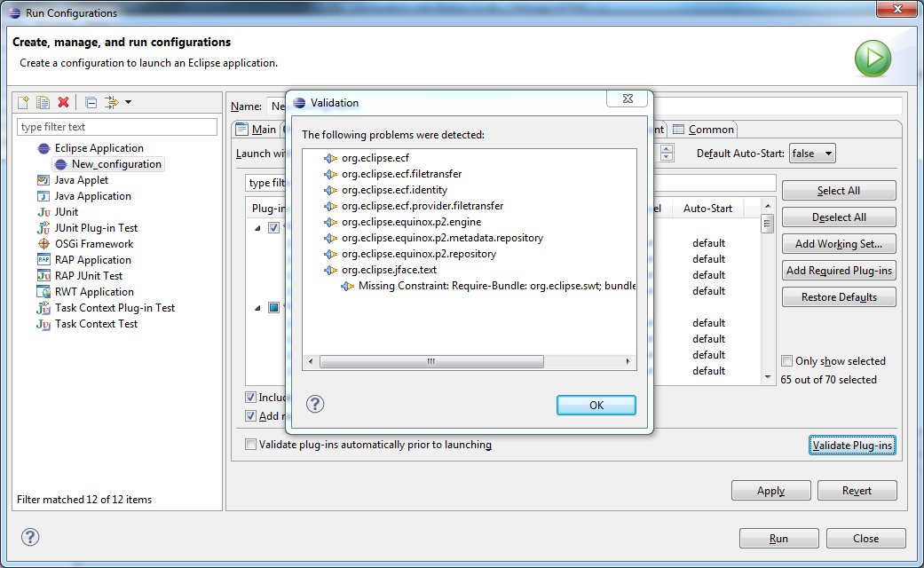
Task: Click the RAP Application icon
Action: [x=43, y=260]
